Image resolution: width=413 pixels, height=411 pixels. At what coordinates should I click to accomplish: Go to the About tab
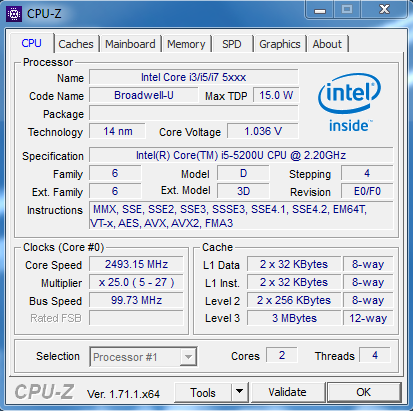327,44
